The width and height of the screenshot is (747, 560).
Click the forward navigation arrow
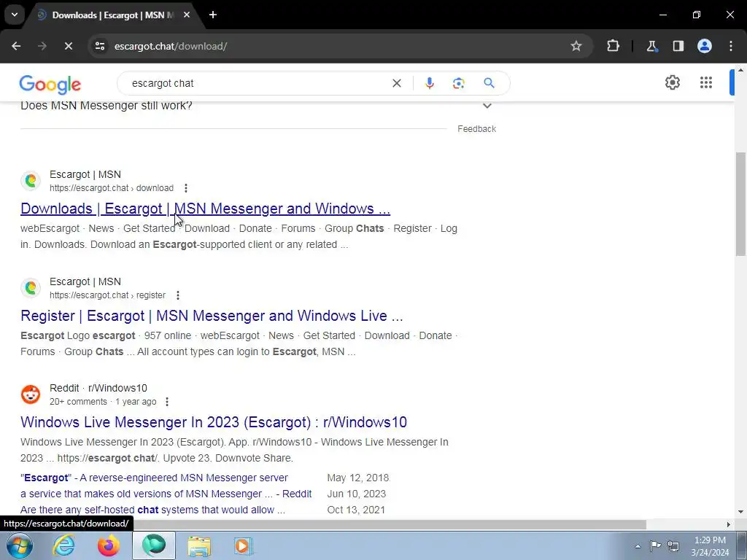point(42,46)
